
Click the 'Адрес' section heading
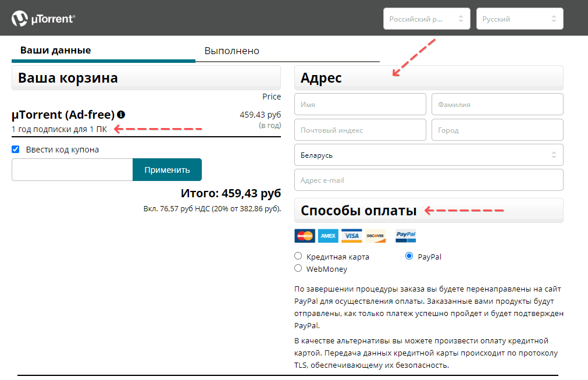click(321, 78)
